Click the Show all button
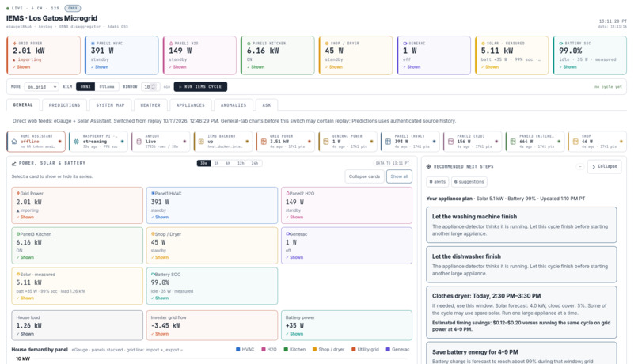The height and width of the screenshot is (364, 638). tap(399, 176)
